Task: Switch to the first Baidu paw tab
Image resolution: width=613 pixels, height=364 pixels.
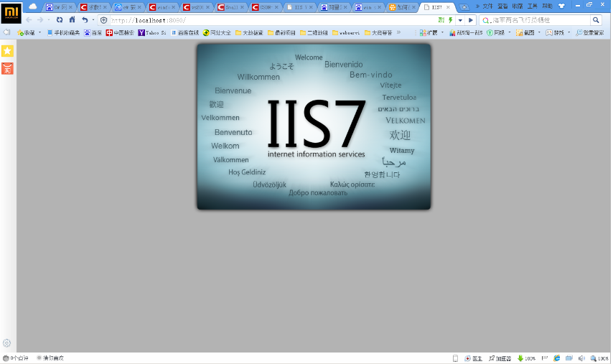Action: click(x=58, y=7)
